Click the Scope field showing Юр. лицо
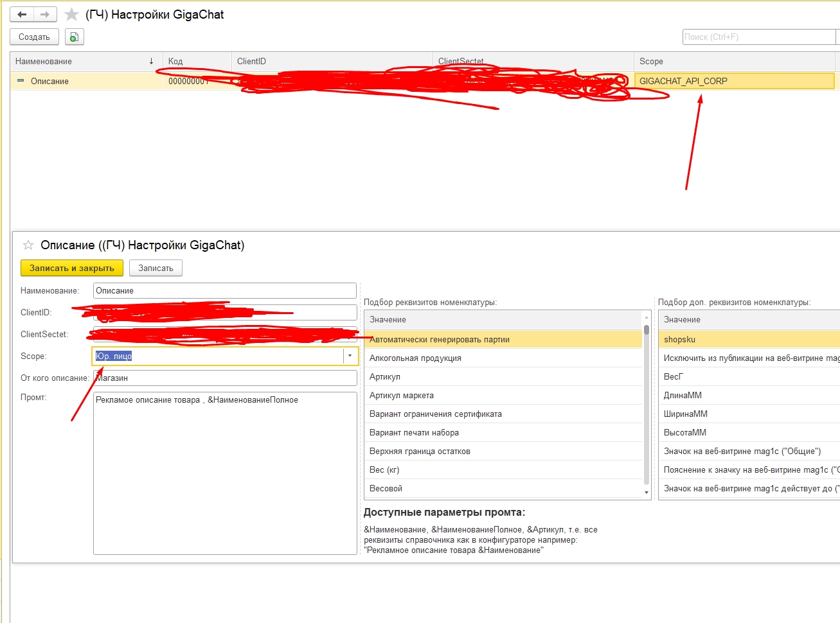This screenshot has height=623, width=840. pos(218,356)
